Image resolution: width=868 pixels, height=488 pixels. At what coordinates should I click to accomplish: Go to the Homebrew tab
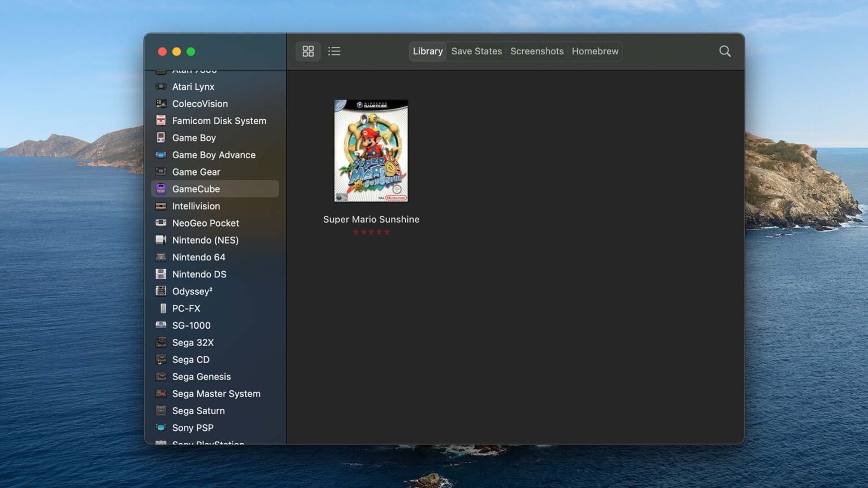pos(594,51)
